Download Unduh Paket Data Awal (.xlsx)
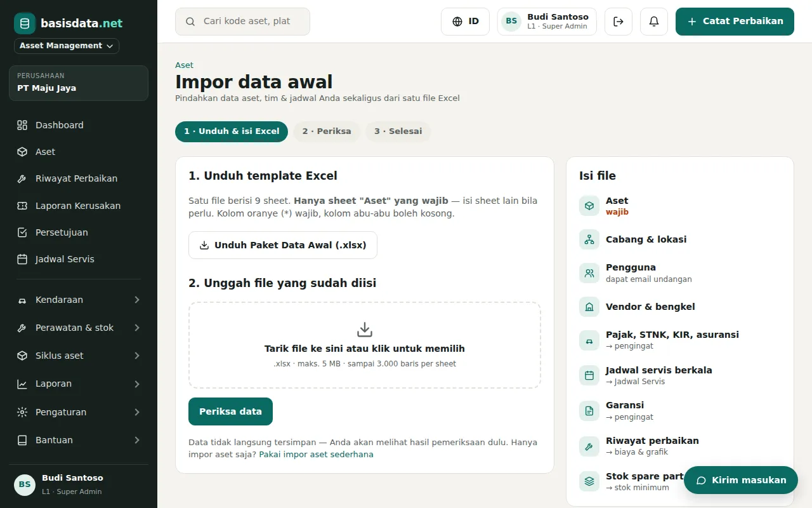Screen dimensions: 812x508 pos(283,245)
